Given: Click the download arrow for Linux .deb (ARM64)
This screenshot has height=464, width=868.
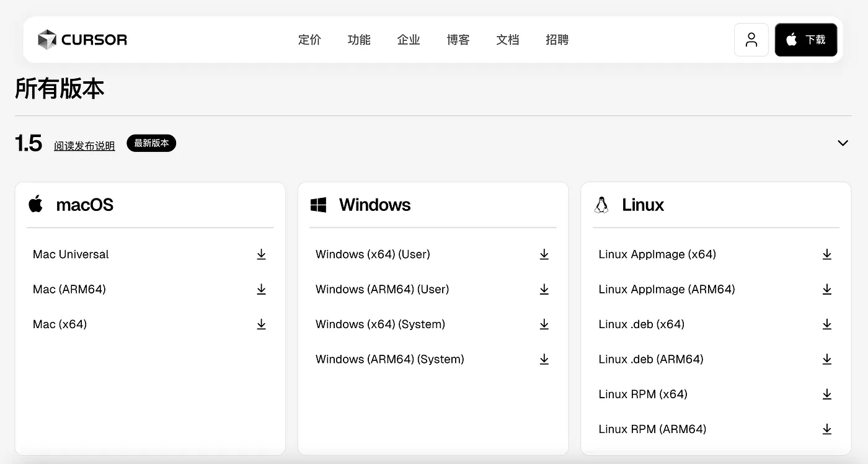Looking at the screenshot, I should [x=826, y=359].
